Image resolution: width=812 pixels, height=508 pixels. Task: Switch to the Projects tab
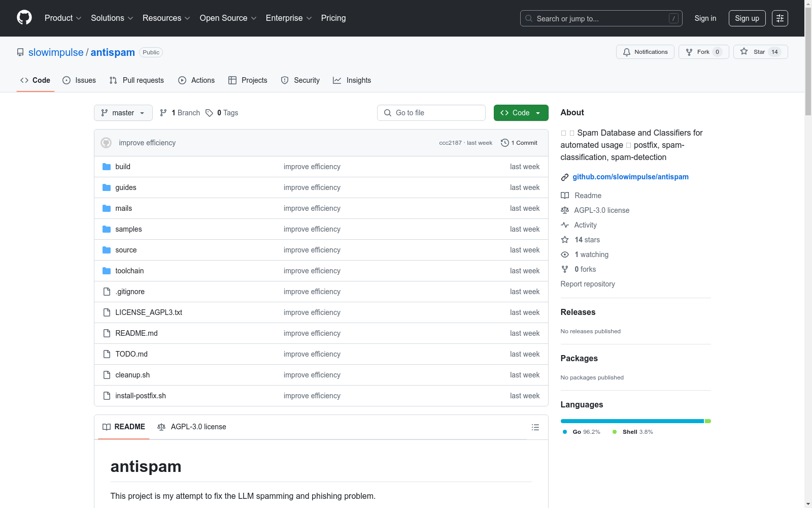(248, 80)
